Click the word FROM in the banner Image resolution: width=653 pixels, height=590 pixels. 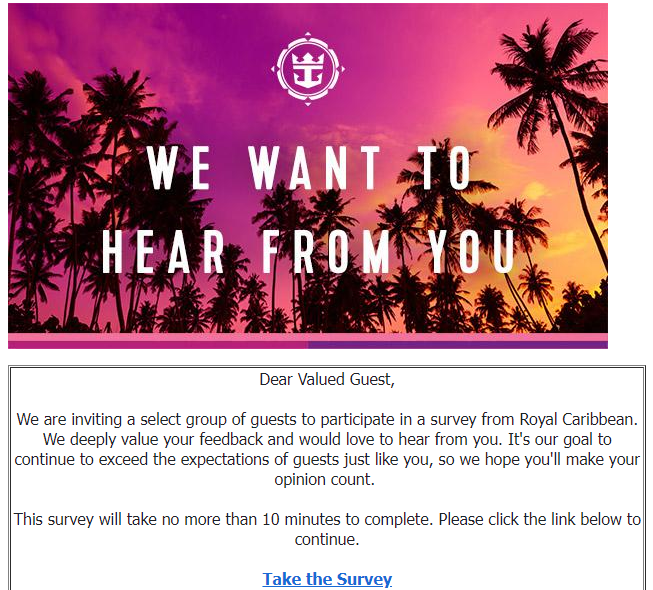(x=326, y=252)
